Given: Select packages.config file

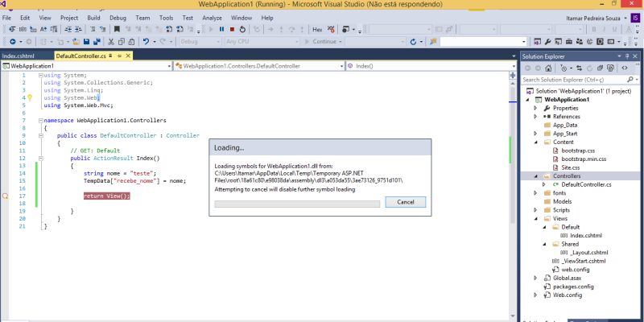Looking at the screenshot, I should click(573, 287).
